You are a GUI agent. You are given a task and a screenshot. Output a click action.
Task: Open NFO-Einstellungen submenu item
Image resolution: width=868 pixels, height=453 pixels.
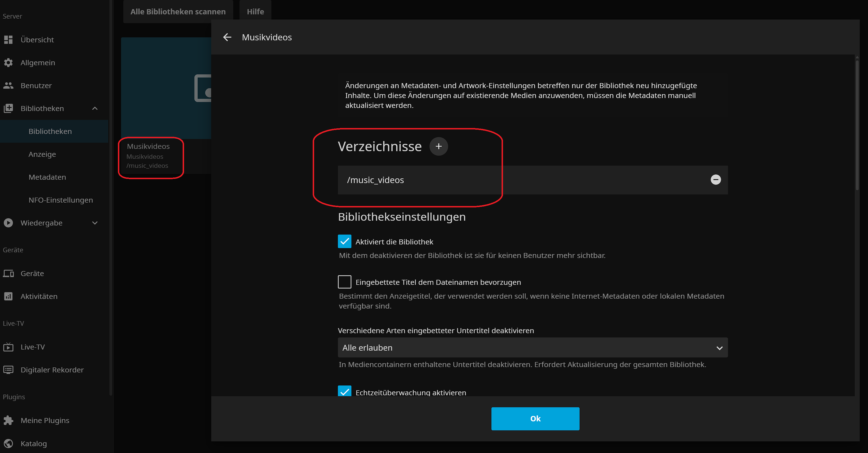click(x=61, y=200)
